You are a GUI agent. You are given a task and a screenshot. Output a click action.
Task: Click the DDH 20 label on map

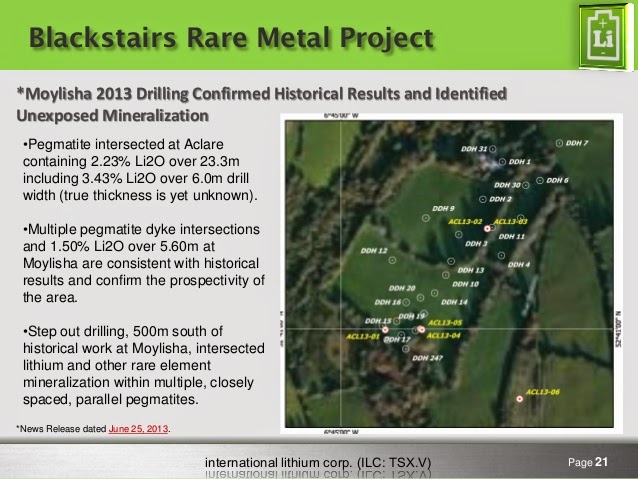pyautogui.click(x=402, y=288)
